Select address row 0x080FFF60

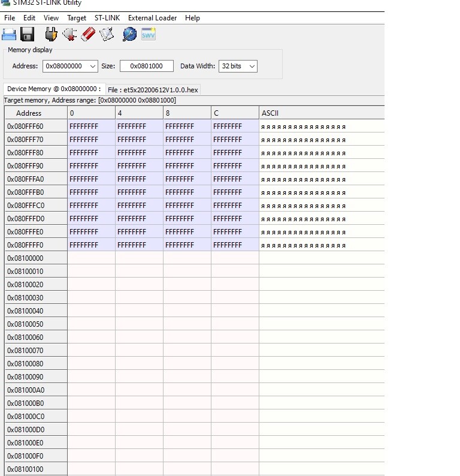(x=36, y=126)
